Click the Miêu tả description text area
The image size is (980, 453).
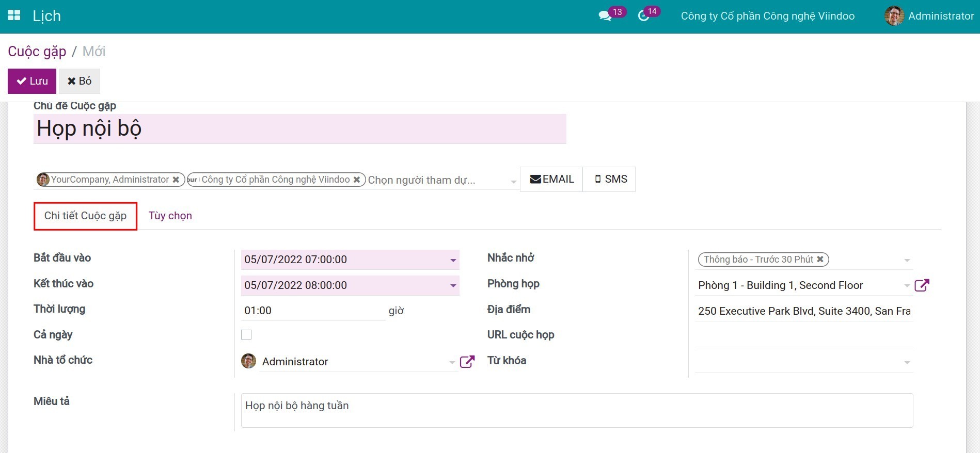click(x=576, y=410)
